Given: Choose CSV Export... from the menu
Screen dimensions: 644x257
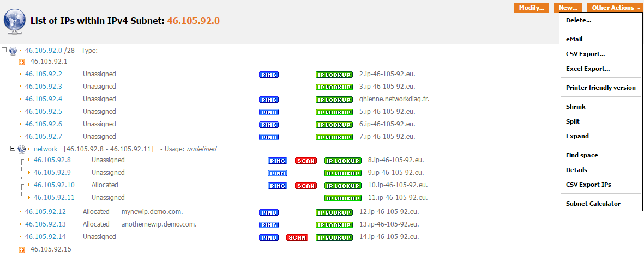Looking at the screenshot, I should pos(585,54).
